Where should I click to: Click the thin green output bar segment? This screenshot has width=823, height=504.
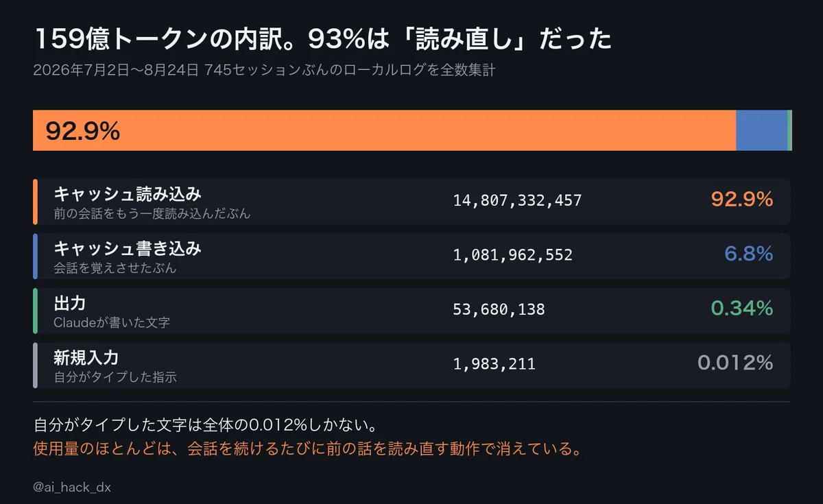(790, 130)
